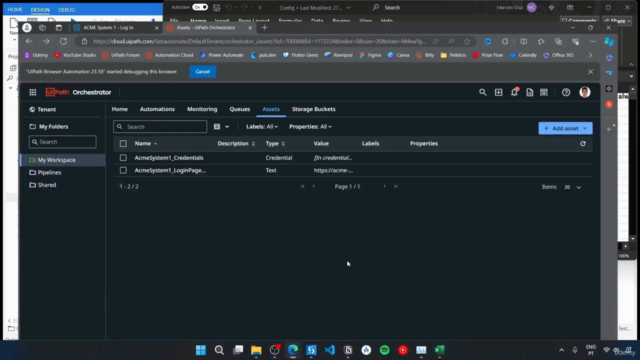Check the AcmeSystem1_LoginPage row checkbox
Image resolution: width=640 pixels, height=360 pixels.
[x=123, y=170]
